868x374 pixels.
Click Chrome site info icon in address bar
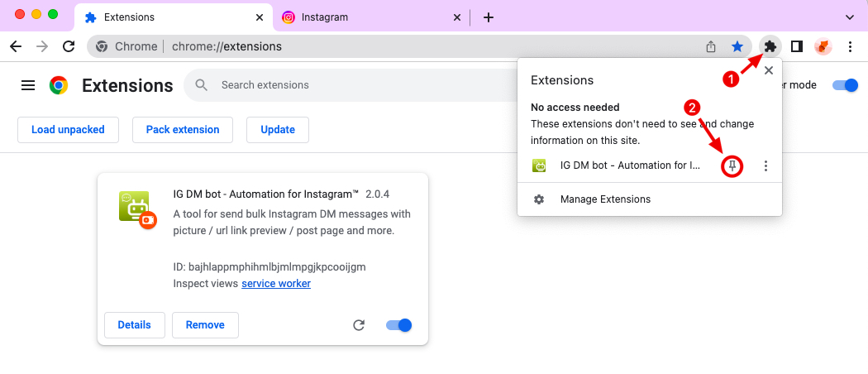102,46
